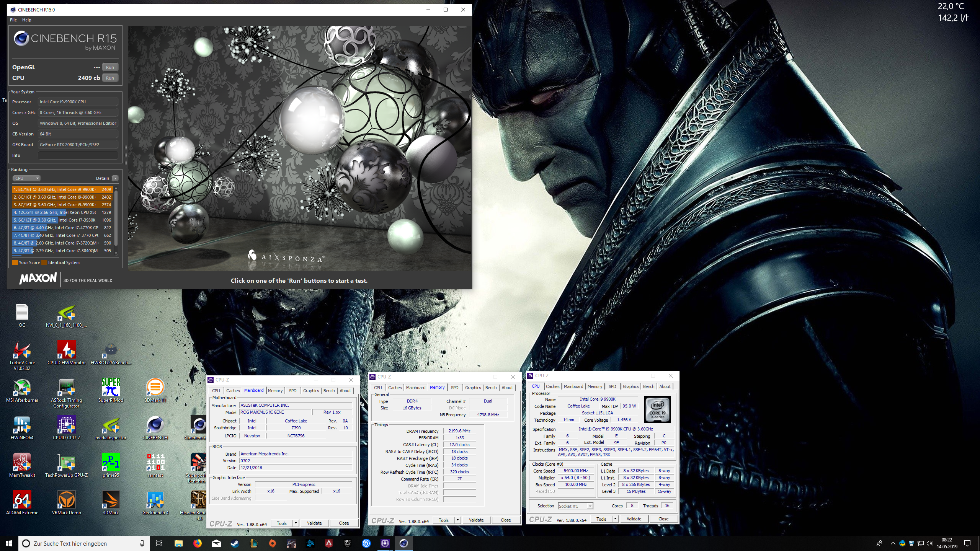Image resolution: width=980 pixels, height=551 pixels.
Task: Open the volume control tray icon
Action: (929, 543)
